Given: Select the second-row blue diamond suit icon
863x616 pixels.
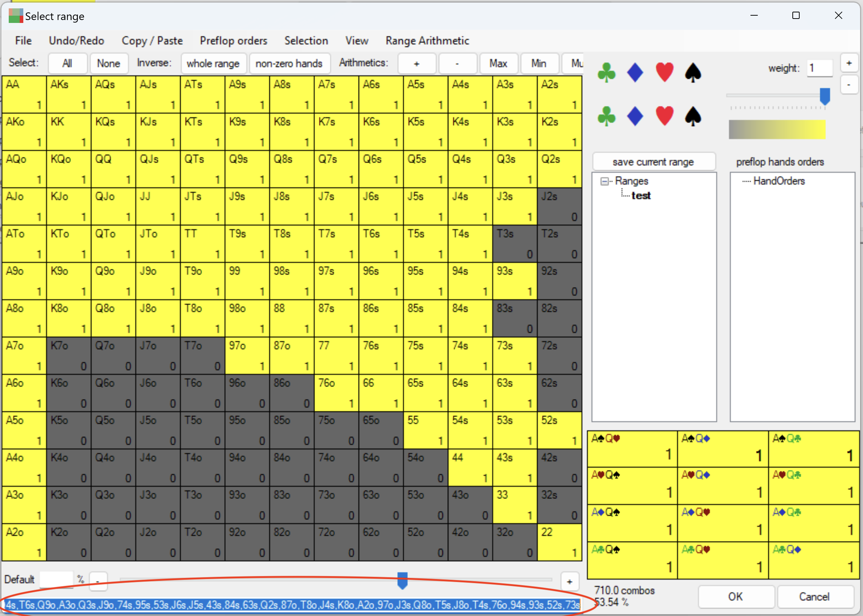Looking at the screenshot, I should click(635, 116).
